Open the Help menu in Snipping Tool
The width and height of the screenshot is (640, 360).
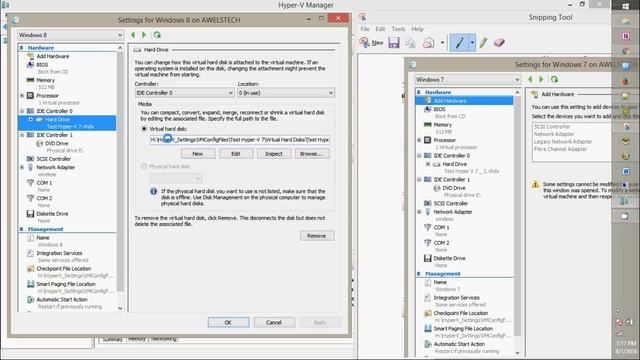(417, 29)
